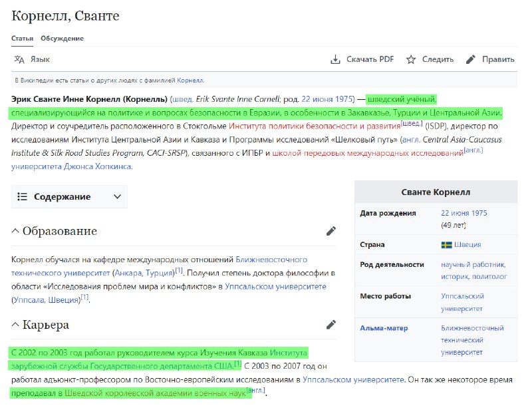Open университета Джонса Хопкинса link
Image resolution: width=532 pixels, height=406 pixels.
[71, 166]
